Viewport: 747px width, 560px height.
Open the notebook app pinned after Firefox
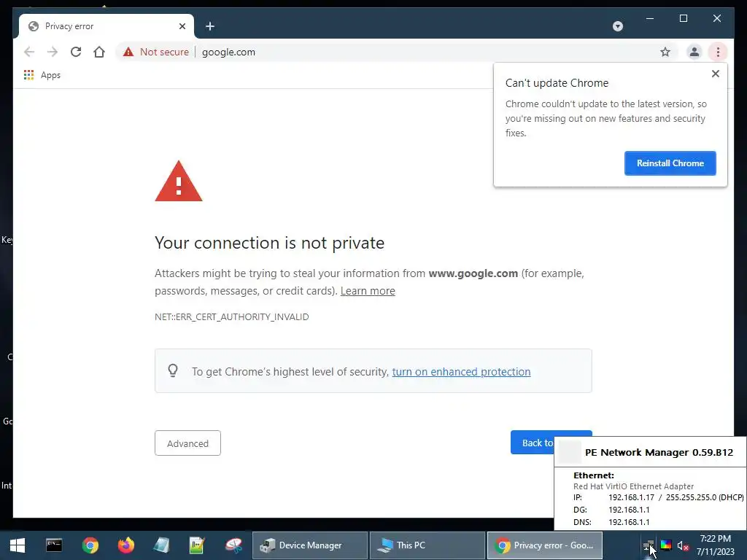161,545
